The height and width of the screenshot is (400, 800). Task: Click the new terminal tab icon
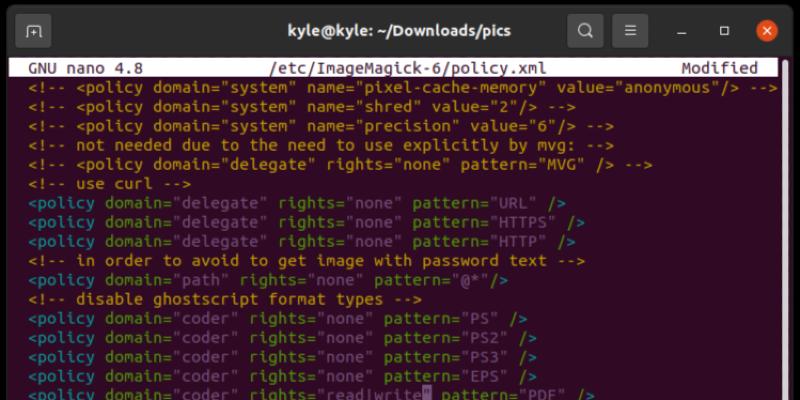click(x=34, y=31)
